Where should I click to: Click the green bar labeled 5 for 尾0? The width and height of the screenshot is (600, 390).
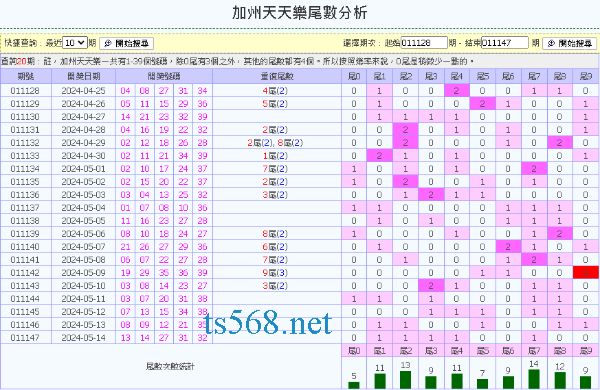pyautogui.click(x=354, y=385)
